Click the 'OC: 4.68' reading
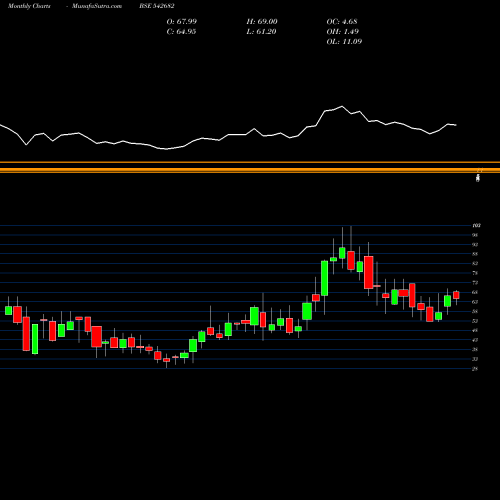The image size is (500, 500). point(342,21)
